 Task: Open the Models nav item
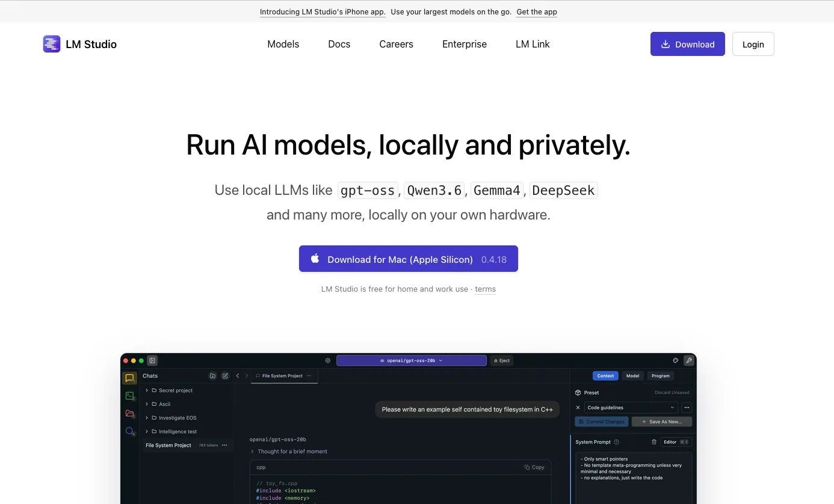pos(283,44)
